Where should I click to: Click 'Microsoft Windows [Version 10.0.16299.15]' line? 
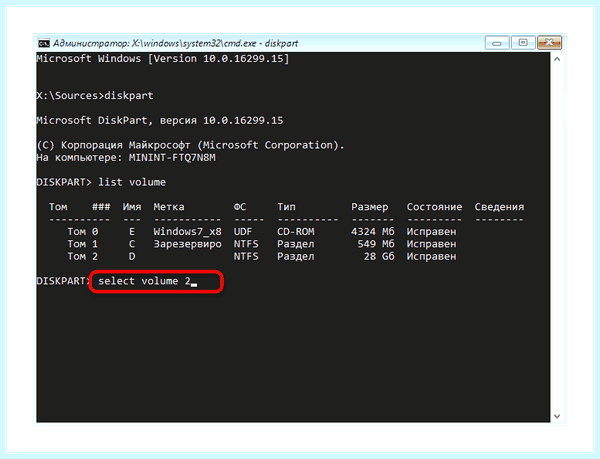(x=163, y=59)
